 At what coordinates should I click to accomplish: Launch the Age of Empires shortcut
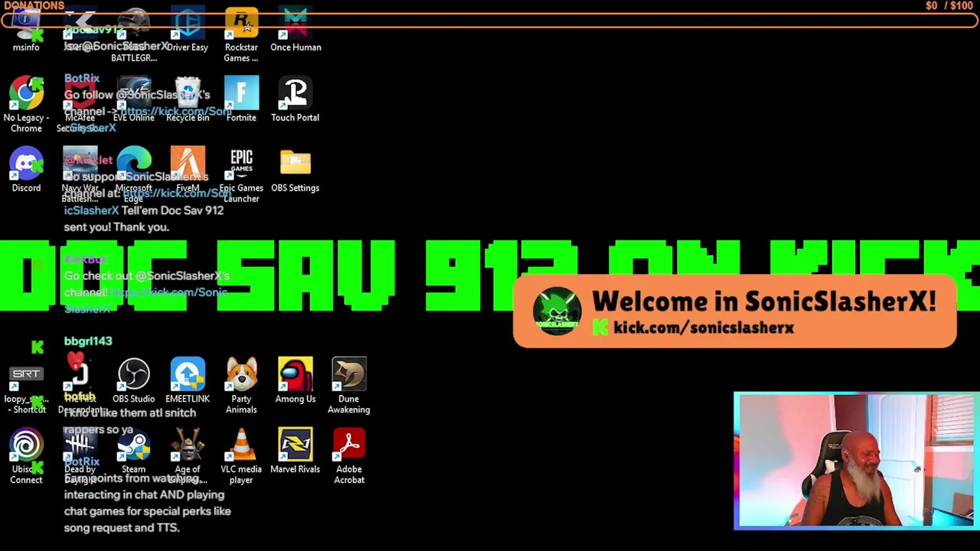188,457
